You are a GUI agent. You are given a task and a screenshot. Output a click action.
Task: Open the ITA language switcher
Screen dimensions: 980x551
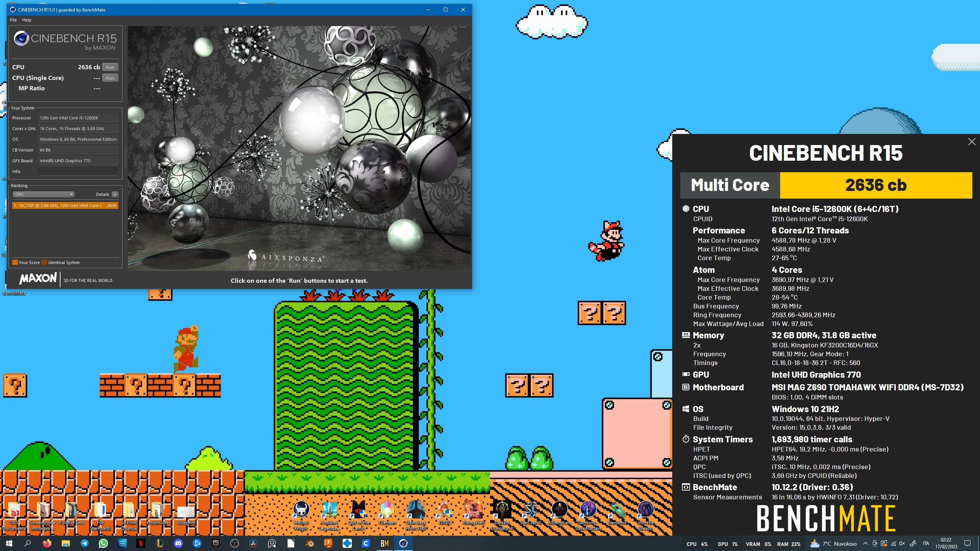926,543
